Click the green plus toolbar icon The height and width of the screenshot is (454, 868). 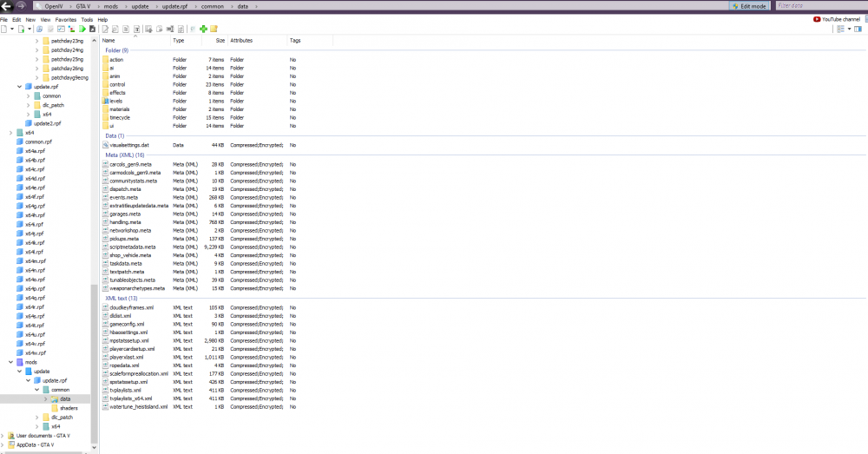tap(203, 29)
